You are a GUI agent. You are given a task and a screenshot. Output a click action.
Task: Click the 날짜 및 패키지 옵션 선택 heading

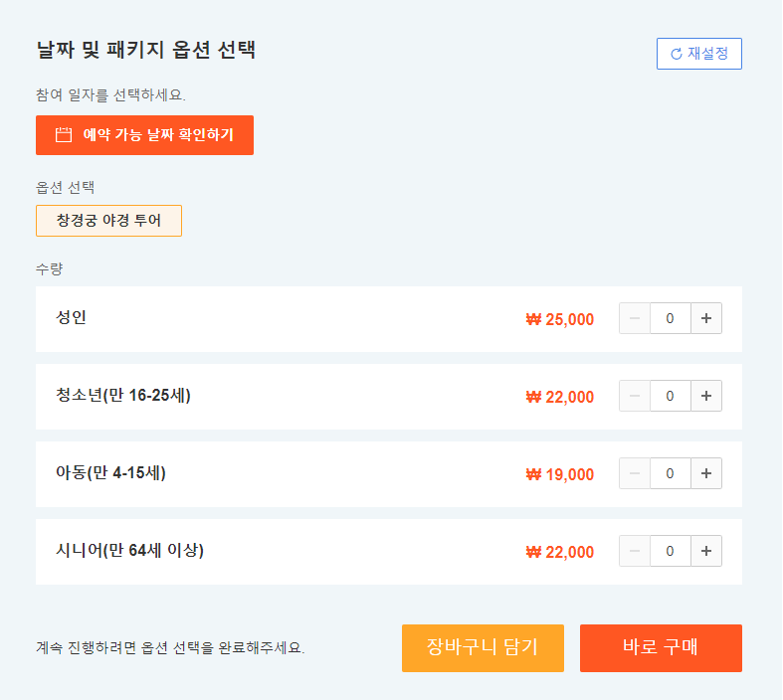coord(146,50)
